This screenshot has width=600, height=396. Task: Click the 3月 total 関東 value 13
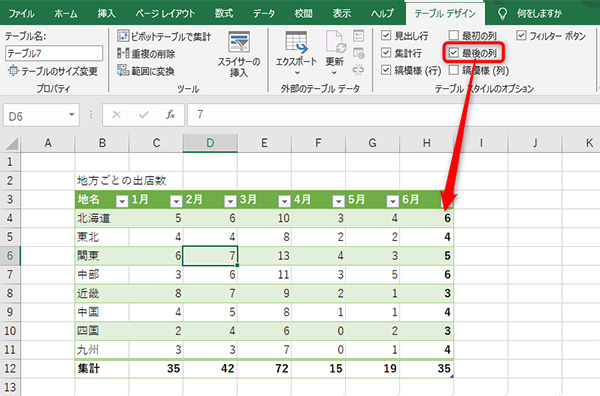264,256
